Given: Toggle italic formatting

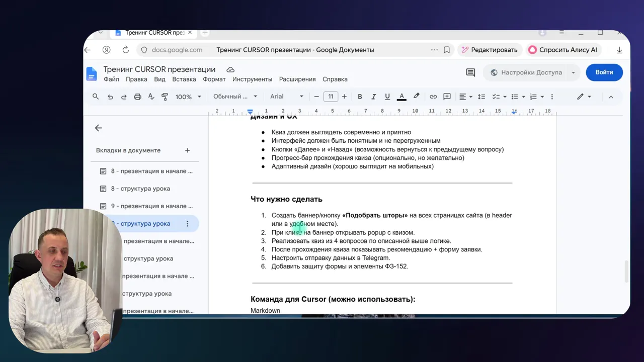Looking at the screenshot, I should pyautogui.click(x=373, y=97).
